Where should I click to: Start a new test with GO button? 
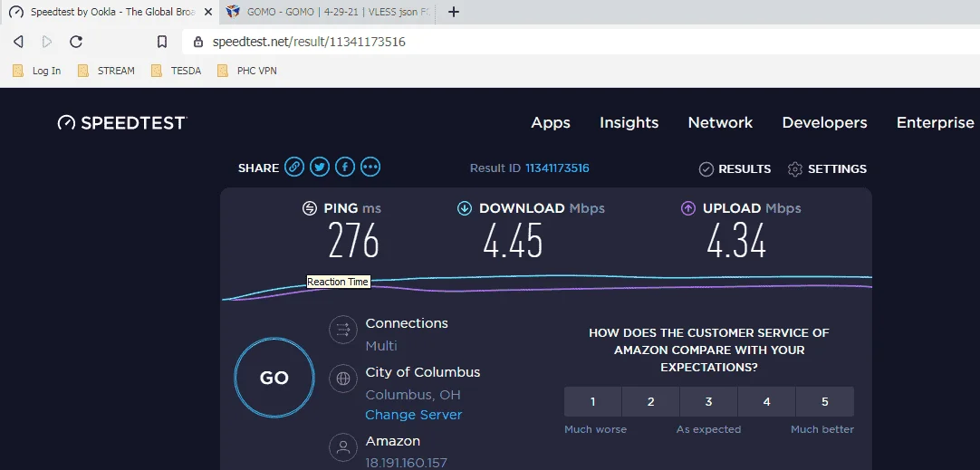274,378
